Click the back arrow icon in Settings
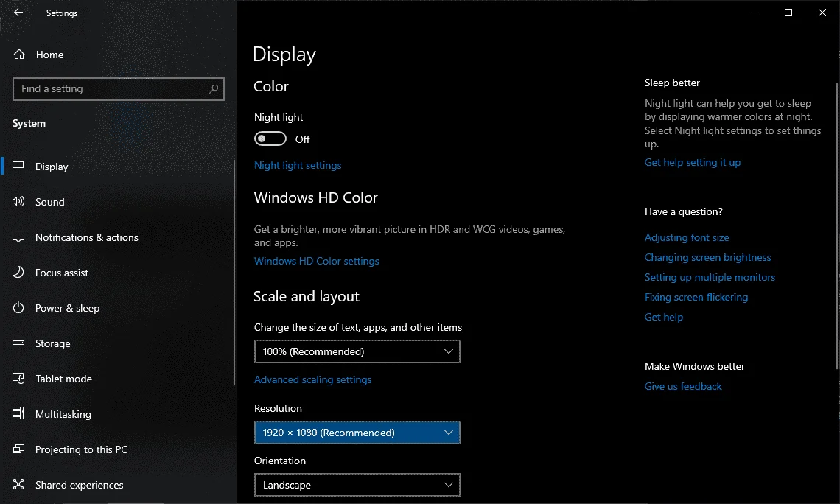This screenshot has width=840, height=504. click(18, 13)
